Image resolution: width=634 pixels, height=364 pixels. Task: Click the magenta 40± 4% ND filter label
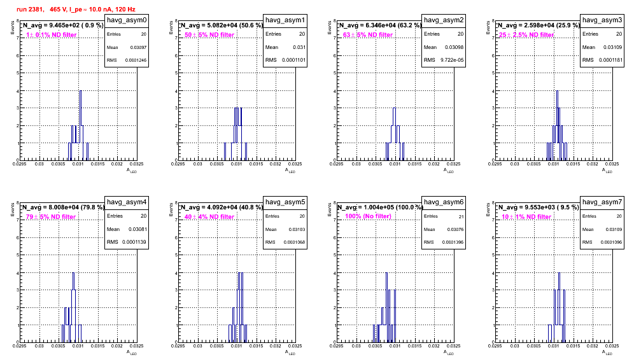pyautogui.click(x=209, y=217)
